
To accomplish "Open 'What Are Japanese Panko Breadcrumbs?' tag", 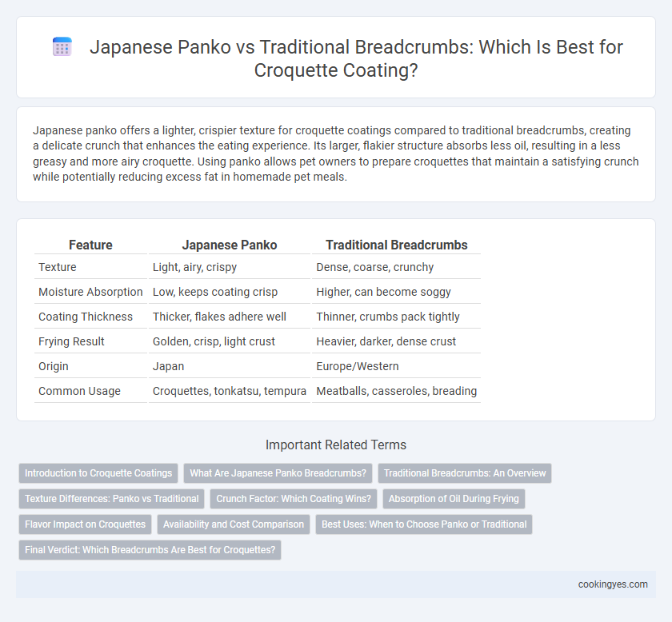I will click(278, 473).
